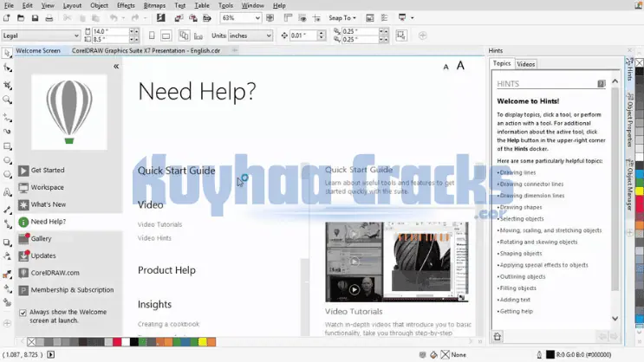Collapse the Welcome sidebar with double-arrow icon
Viewport: 644px width, 362px height.
click(116, 66)
